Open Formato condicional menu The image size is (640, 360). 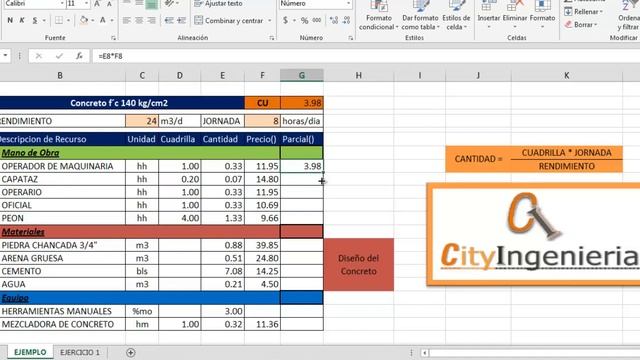378,16
